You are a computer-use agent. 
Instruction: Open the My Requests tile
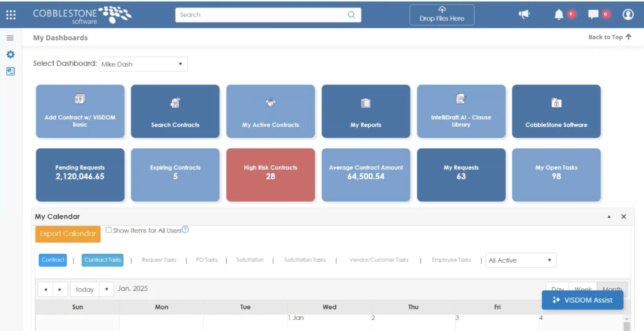point(461,175)
